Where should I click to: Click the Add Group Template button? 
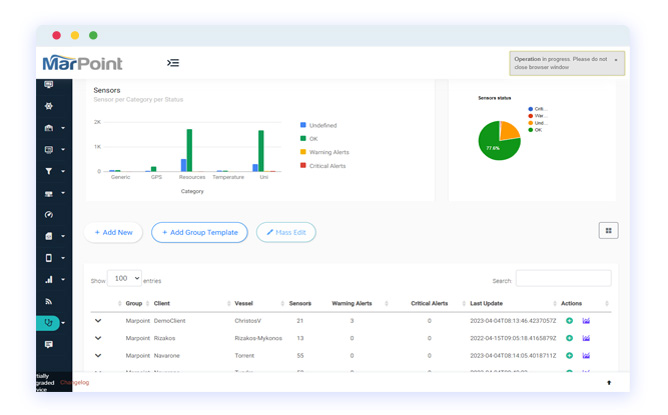pos(200,232)
